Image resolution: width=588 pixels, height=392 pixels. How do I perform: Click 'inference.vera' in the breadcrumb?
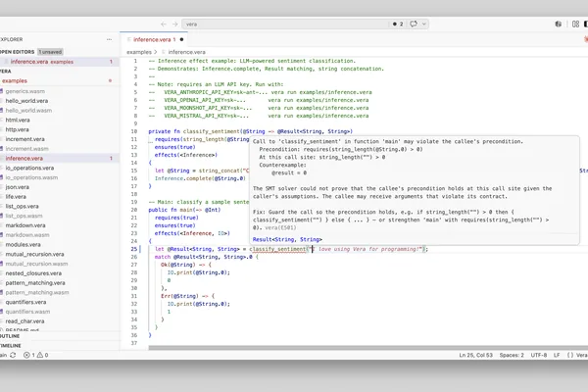coord(187,52)
